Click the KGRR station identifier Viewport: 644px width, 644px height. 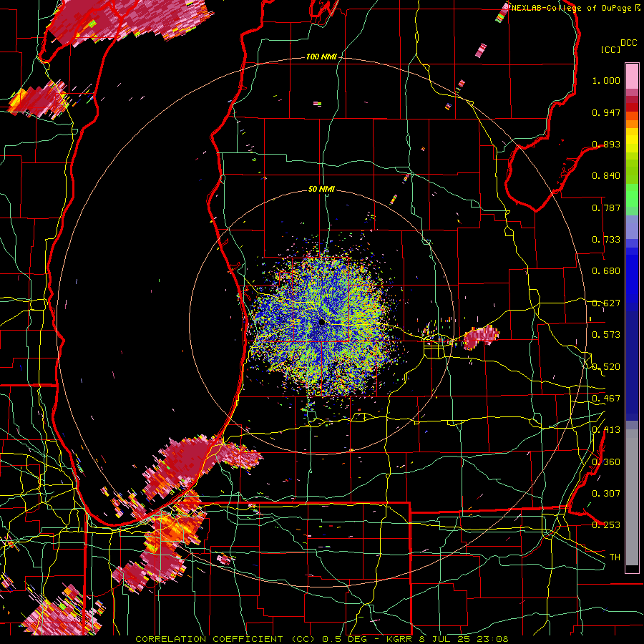coord(401,639)
